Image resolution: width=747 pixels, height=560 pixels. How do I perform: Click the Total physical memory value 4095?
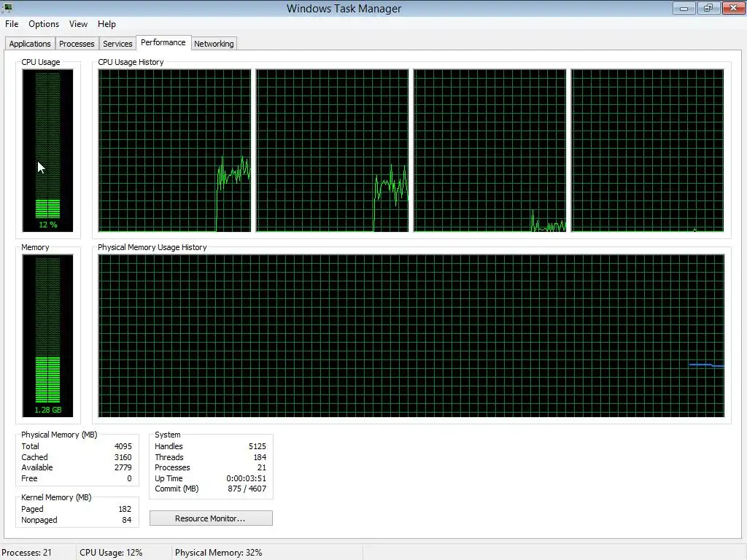(123, 446)
